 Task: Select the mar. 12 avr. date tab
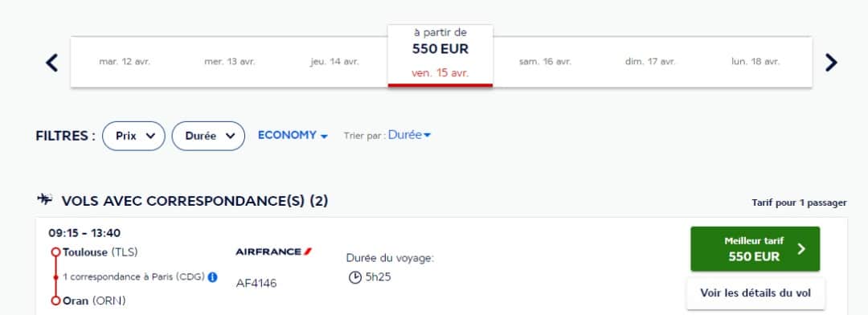pos(125,62)
